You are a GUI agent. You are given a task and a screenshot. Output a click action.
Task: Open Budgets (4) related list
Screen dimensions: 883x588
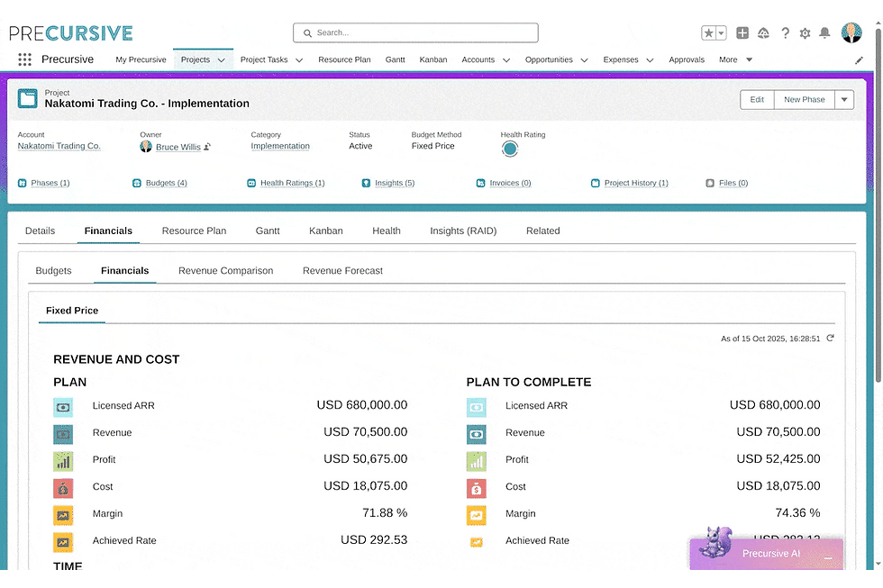[166, 183]
